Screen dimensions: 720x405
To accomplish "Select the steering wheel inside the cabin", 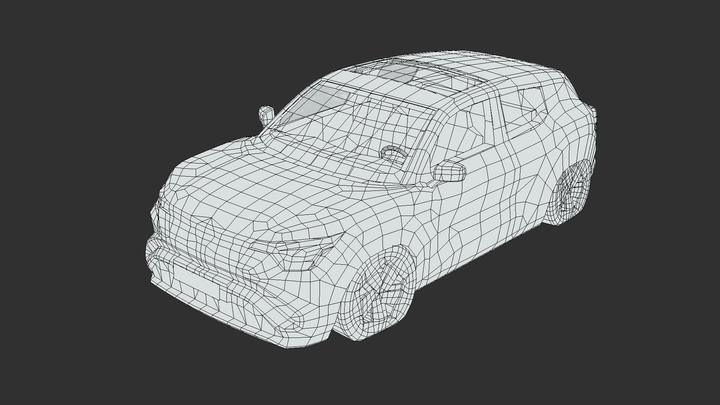I will tap(392, 153).
